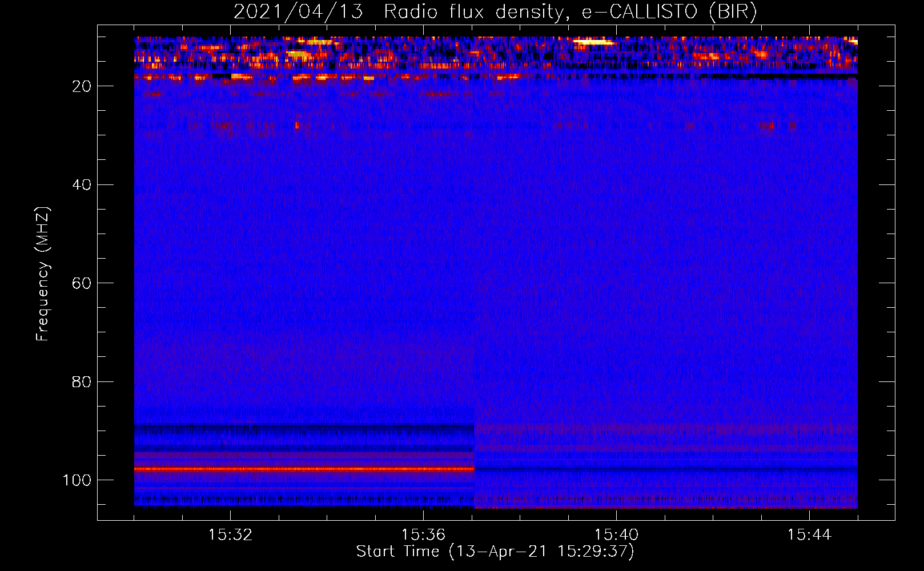This screenshot has height=571, width=924.
Task: Click the 20 MHz frequency tick label
Action: coord(82,86)
